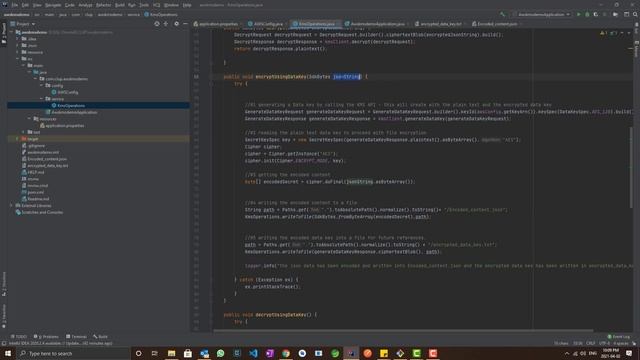Click the KmsOperations breadcrumb in navigation bar
Viewport: 640px width, 360px height.
tap(161, 14)
